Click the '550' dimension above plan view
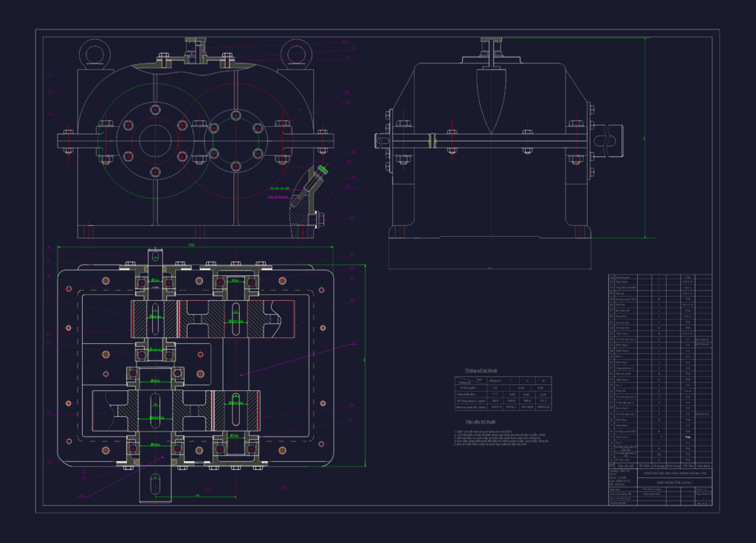 click(x=191, y=245)
